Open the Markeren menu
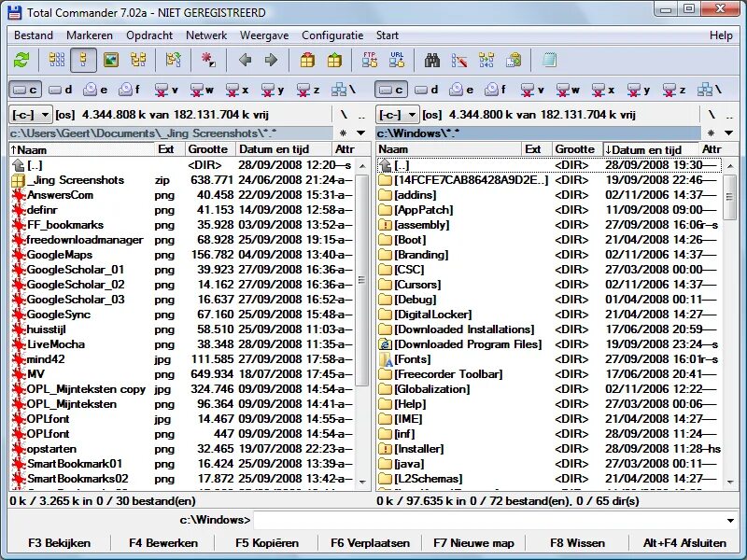The width and height of the screenshot is (747, 560). tap(90, 35)
